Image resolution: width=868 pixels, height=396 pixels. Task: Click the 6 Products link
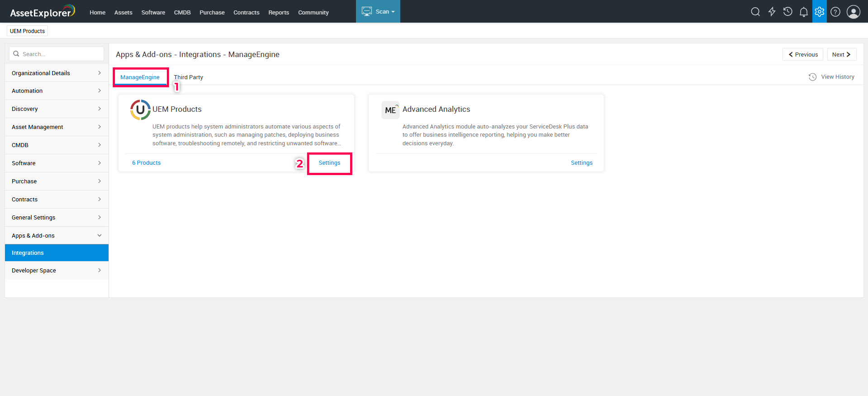146,163
